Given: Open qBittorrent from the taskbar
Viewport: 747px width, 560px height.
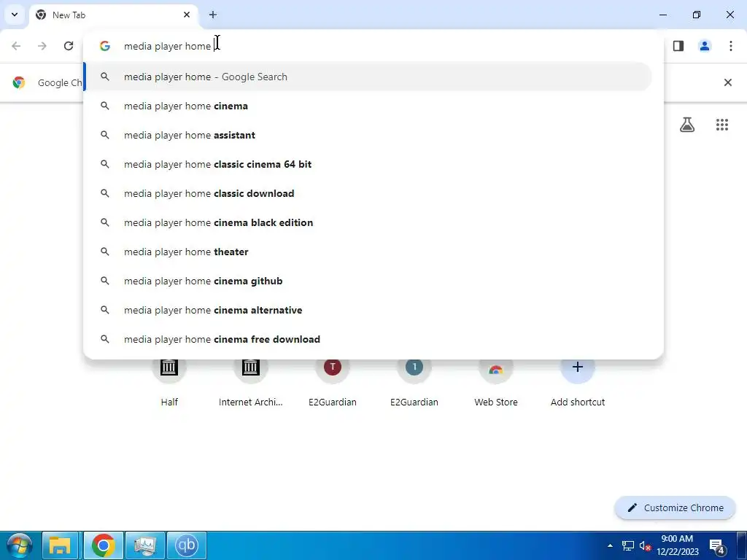Looking at the screenshot, I should pos(187,545).
